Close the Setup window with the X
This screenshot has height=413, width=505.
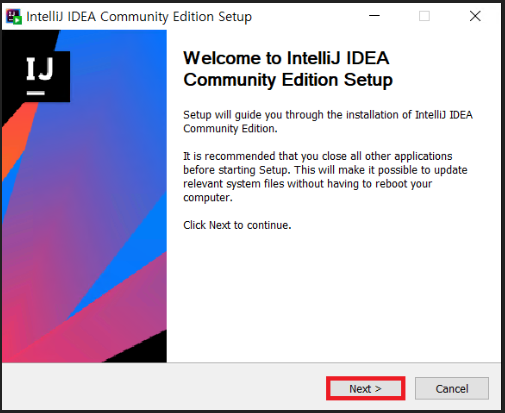(x=475, y=16)
